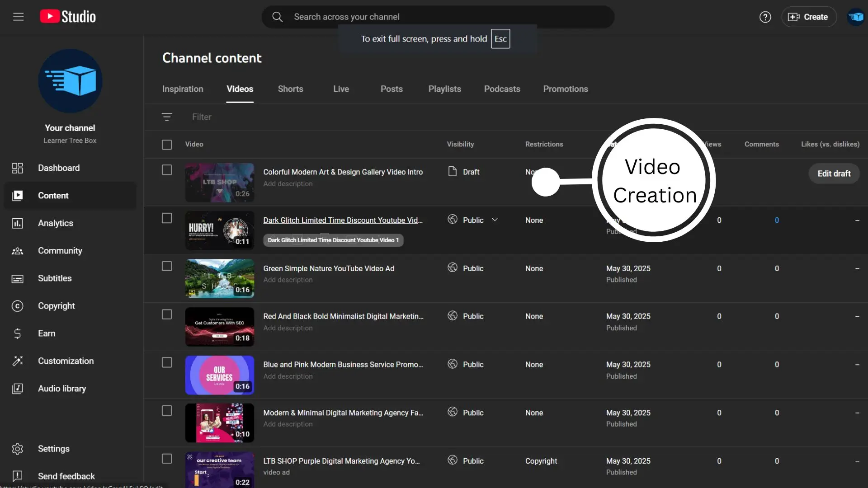Select the Blue and Pink Modern Business video checkbox

coord(167,363)
